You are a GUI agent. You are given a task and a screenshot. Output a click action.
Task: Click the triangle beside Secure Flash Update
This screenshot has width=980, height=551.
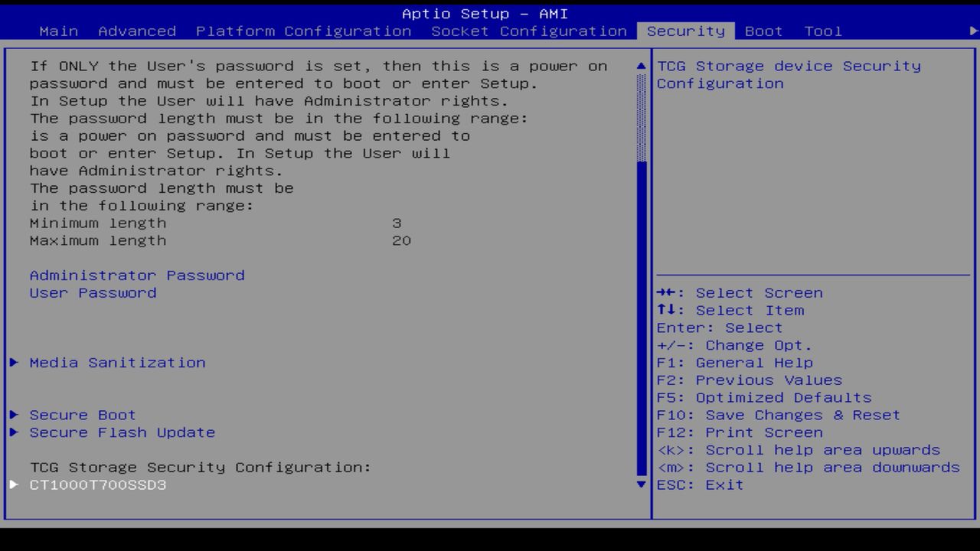(13, 432)
